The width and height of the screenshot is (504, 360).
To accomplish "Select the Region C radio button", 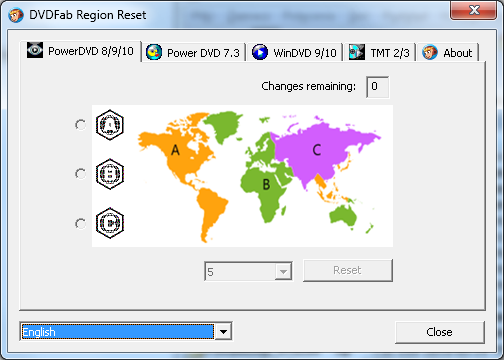I will 80,223.
